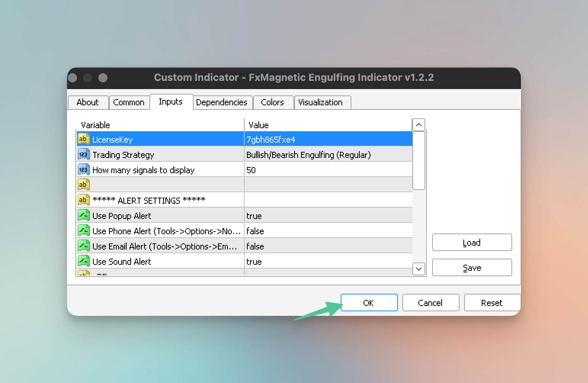This screenshot has width=588, height=383.
Task: Click the string icon beside LicenseKey
Action: pos(84,139)
